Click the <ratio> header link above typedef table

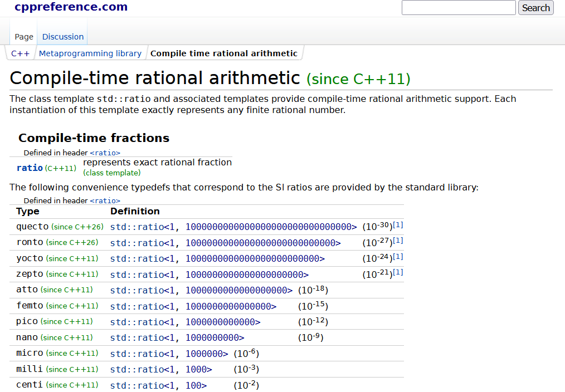(x=105, y=200)
